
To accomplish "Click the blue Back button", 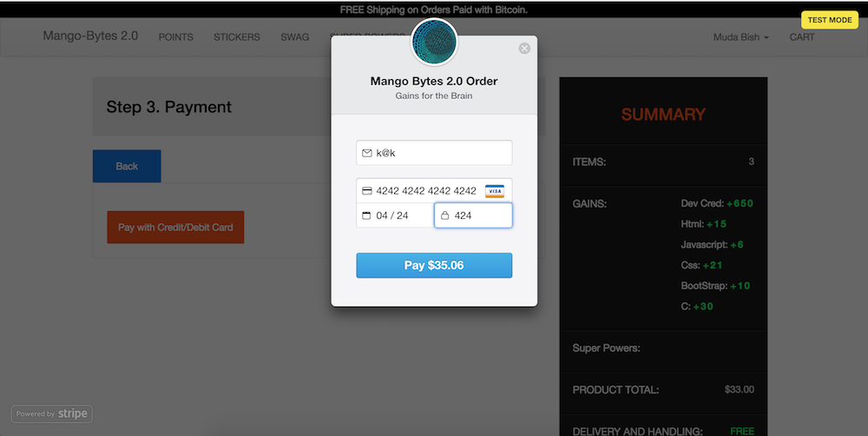I will coord(127,166).
